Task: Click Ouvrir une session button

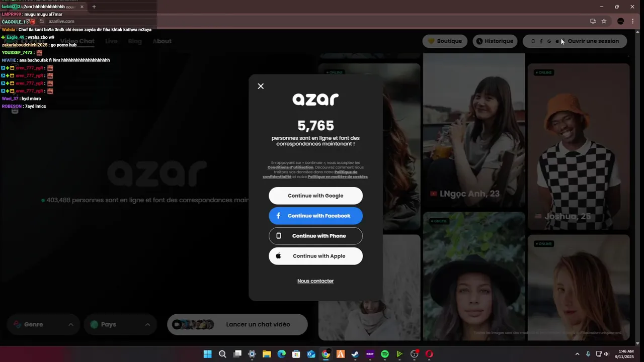Action: tap(575, 41)
